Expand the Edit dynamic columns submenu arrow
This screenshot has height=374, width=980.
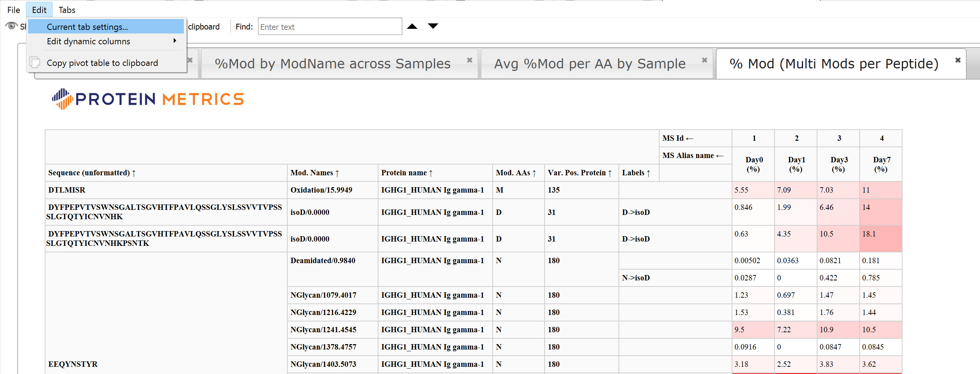tap(174, 41)
